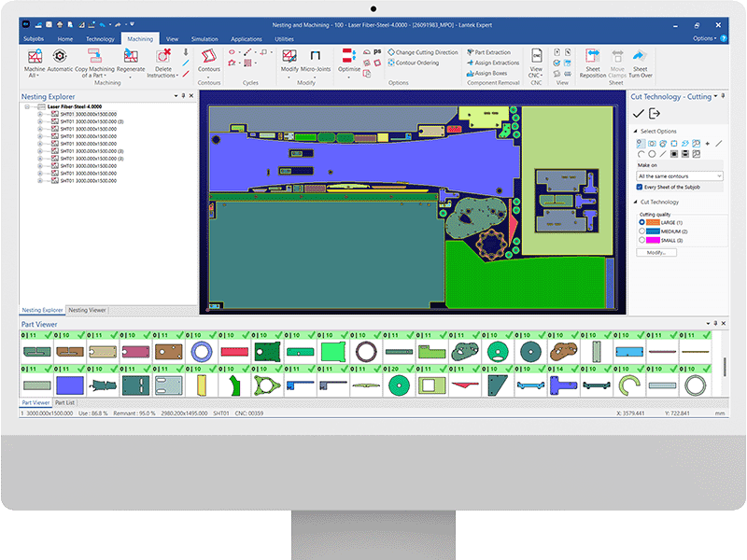
Task: Click the Sheet Reposition icon
Action: click(x=592, y=58)
